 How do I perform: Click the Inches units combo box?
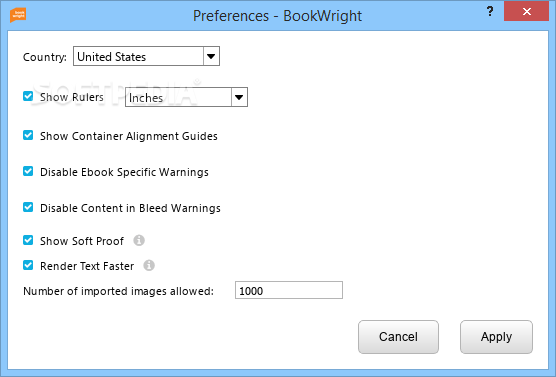[x=187, y=97]
